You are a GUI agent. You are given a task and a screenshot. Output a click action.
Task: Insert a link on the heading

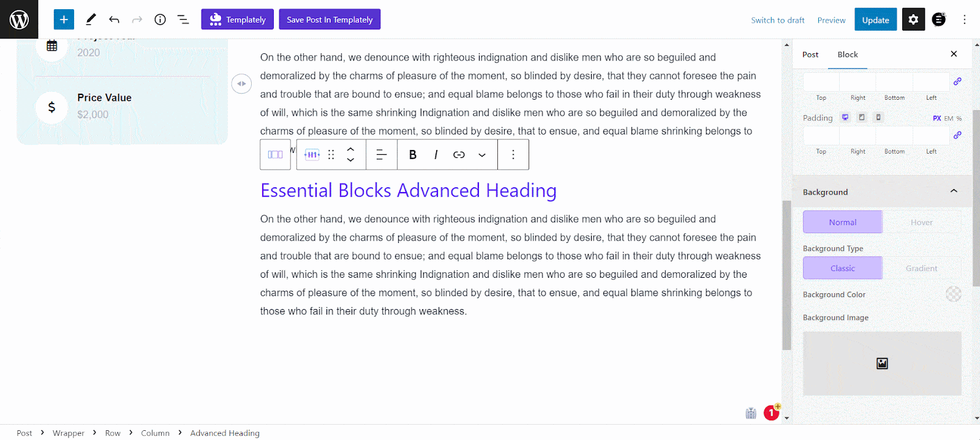point(459,155)
